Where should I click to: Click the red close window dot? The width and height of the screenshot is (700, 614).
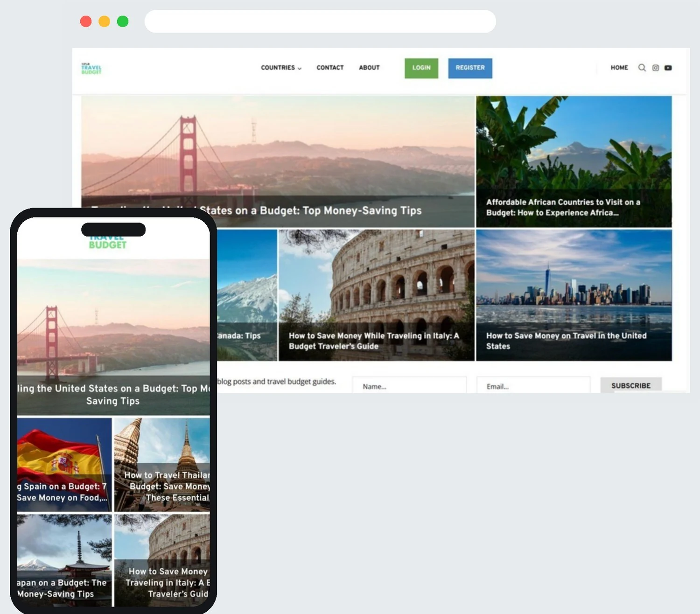(86, 21)
